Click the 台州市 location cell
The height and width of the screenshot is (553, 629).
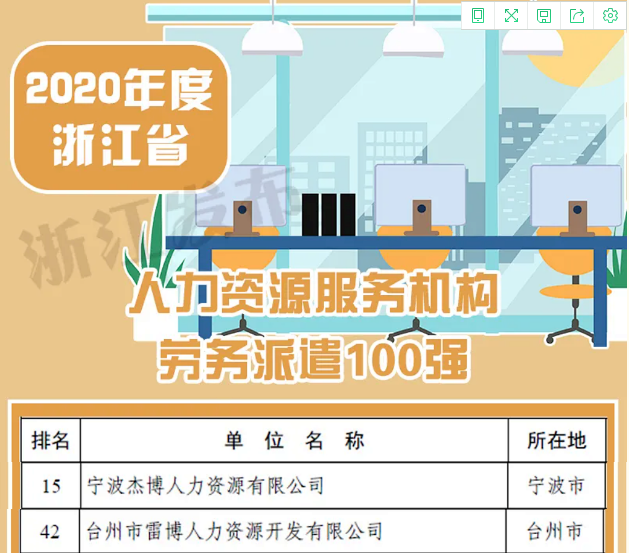click(555, 531)
